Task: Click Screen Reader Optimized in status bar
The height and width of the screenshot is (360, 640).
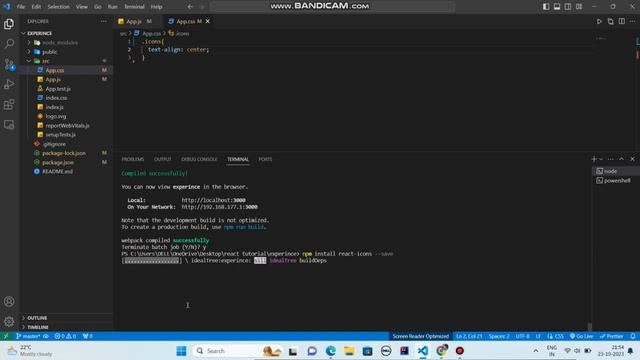Action: point(420,336)
